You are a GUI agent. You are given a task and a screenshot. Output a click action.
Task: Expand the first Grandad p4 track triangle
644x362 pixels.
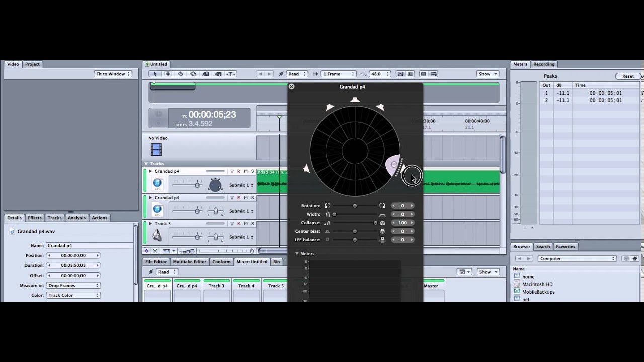click(150, 171)
